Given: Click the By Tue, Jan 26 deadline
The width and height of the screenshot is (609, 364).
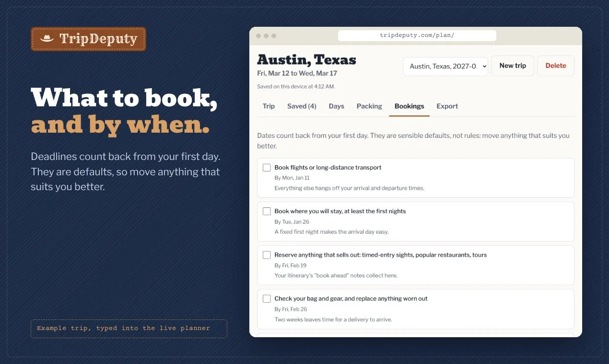Looking at the screenshot, I should pyautogui.click(x=292, y=222).
